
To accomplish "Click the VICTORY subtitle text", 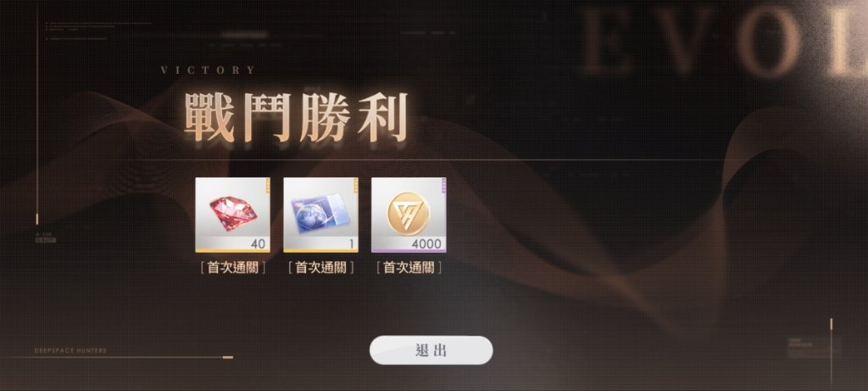I will pyautogui.click(x=209, y=70).
